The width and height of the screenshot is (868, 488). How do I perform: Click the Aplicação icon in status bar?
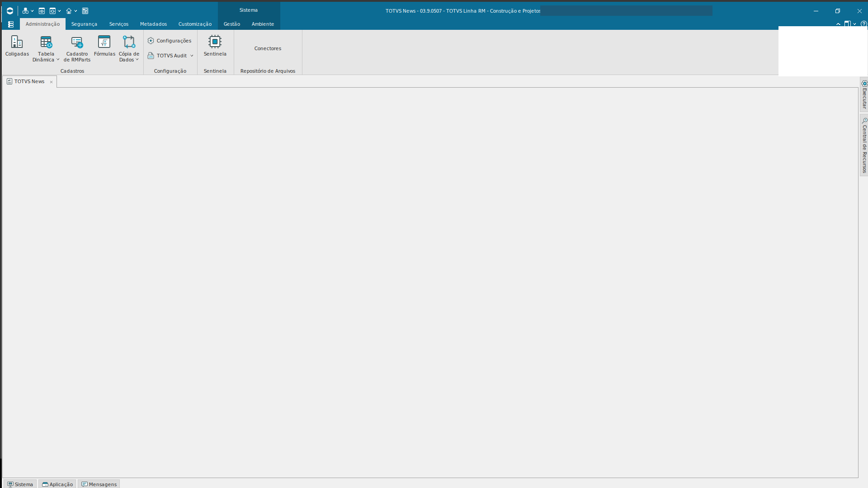45,484
